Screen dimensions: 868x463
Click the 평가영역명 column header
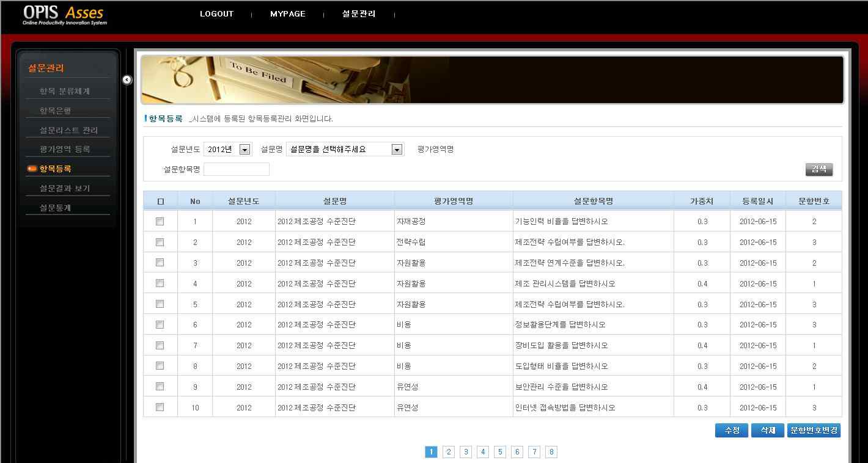pyautogui.click(x=454, y=201)
